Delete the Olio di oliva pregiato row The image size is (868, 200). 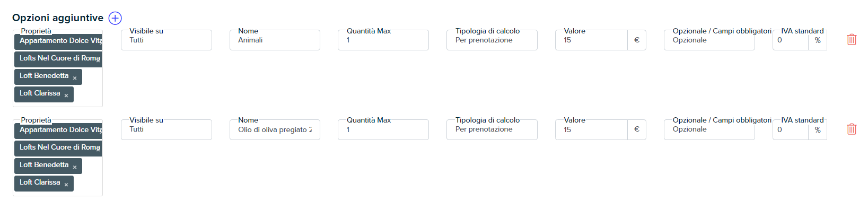click(852, 129)
